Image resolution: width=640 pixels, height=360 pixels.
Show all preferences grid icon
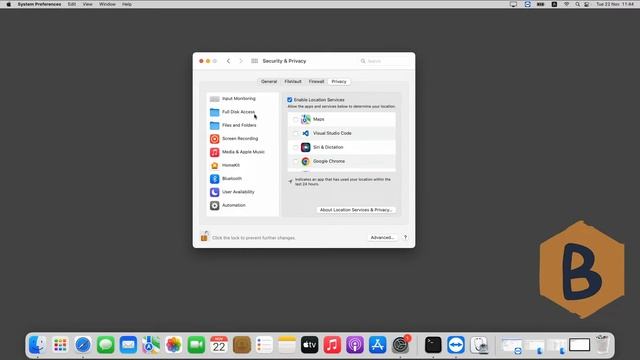tap(254, 61)
